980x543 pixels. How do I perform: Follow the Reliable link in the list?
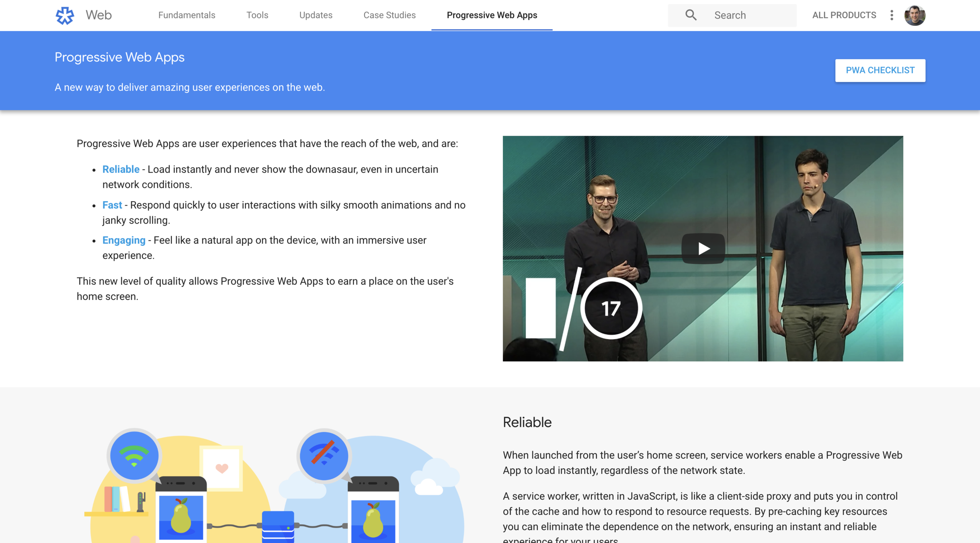click(x=121, y=169)
